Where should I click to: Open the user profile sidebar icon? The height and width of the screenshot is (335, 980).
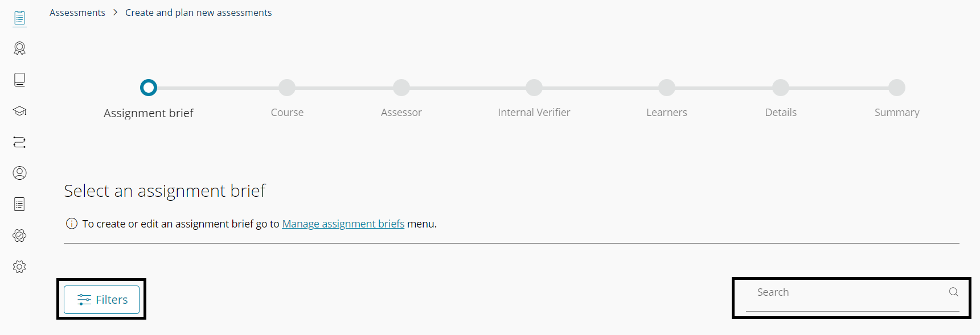click(19, 173)
